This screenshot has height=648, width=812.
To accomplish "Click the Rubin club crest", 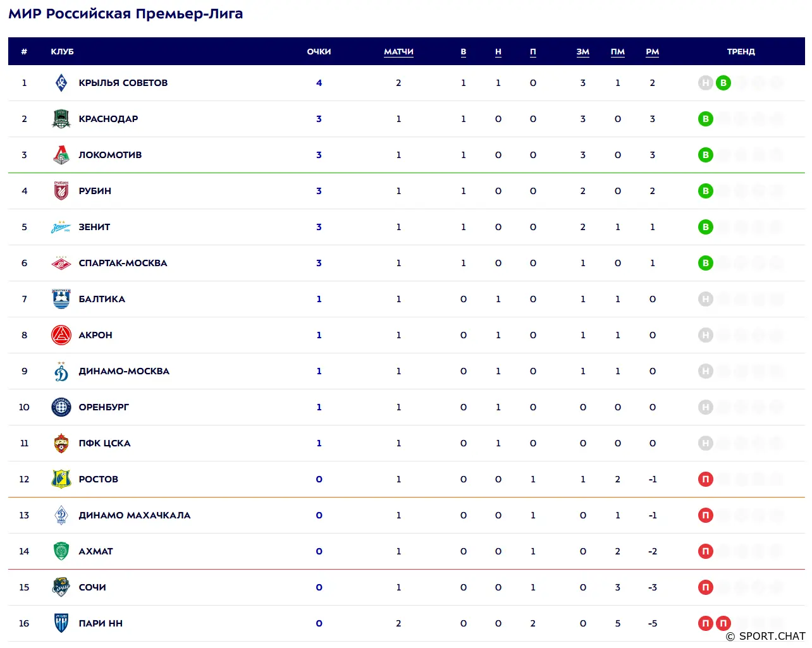I will [61, 191].
